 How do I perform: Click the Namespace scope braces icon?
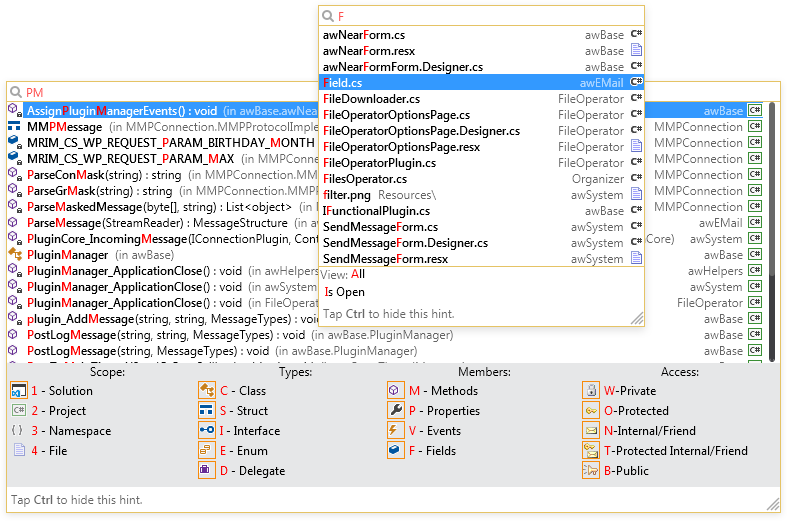[x=17, y=431]
